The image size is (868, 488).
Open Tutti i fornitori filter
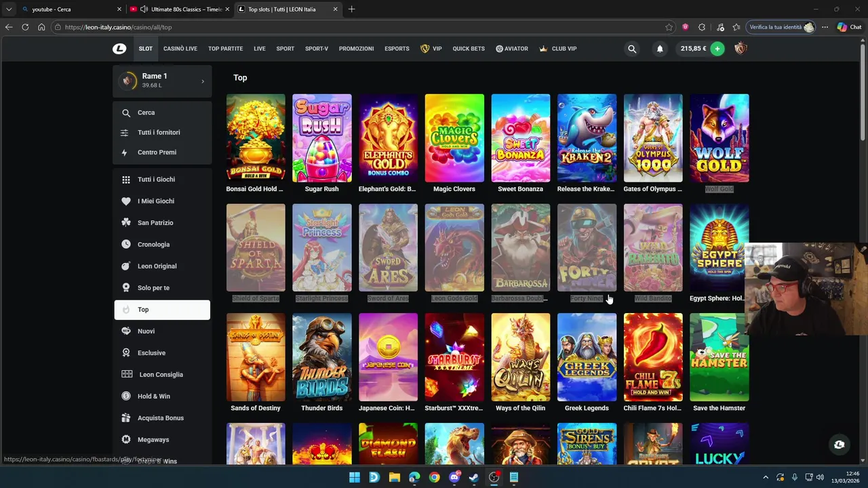coord(162,132)
